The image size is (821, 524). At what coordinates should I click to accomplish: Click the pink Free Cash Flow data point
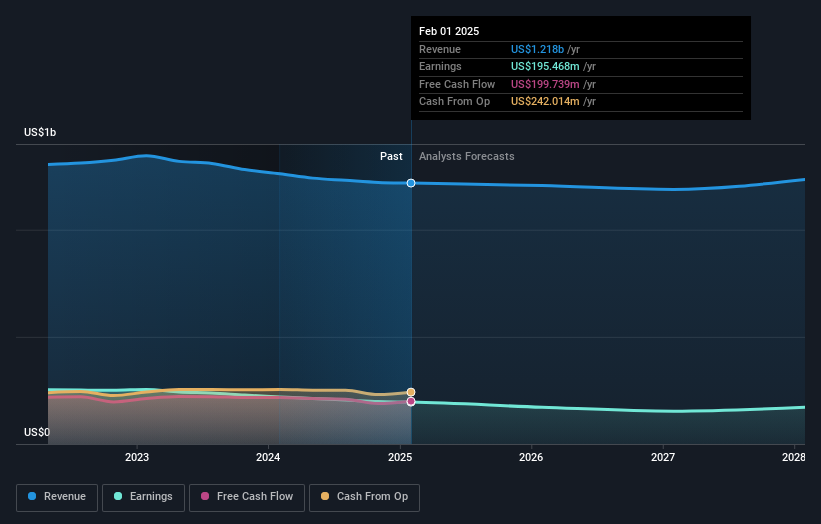[x=411, y=402]
